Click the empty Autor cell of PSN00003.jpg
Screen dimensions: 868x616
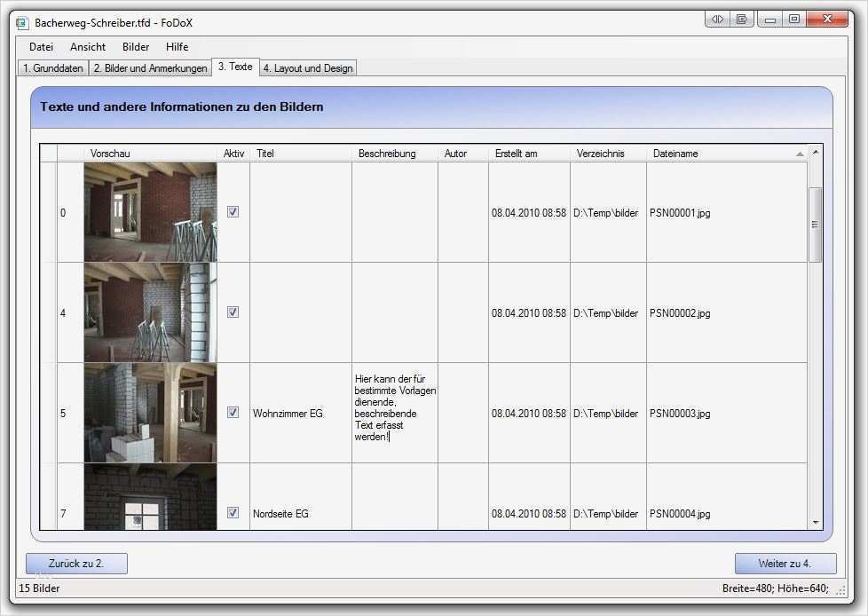[462, 413]
